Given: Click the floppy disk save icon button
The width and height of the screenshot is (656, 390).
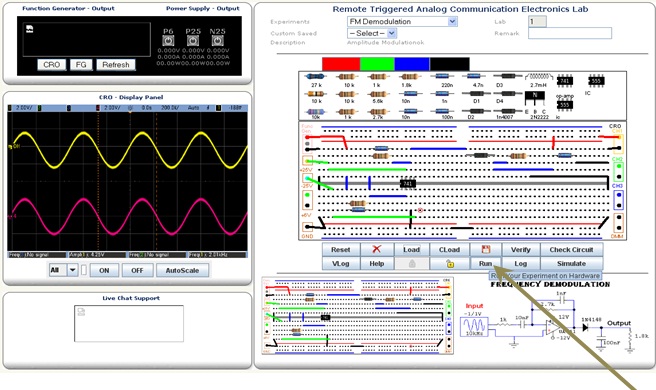Looking at the screenshot, I should pyautogui.click(x=486, y=249).
